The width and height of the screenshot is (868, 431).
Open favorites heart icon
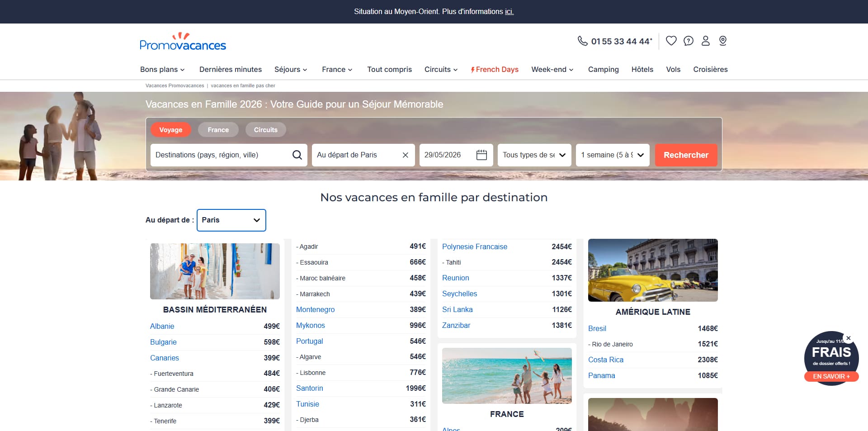pyautogui.click(x=671, y=41)
